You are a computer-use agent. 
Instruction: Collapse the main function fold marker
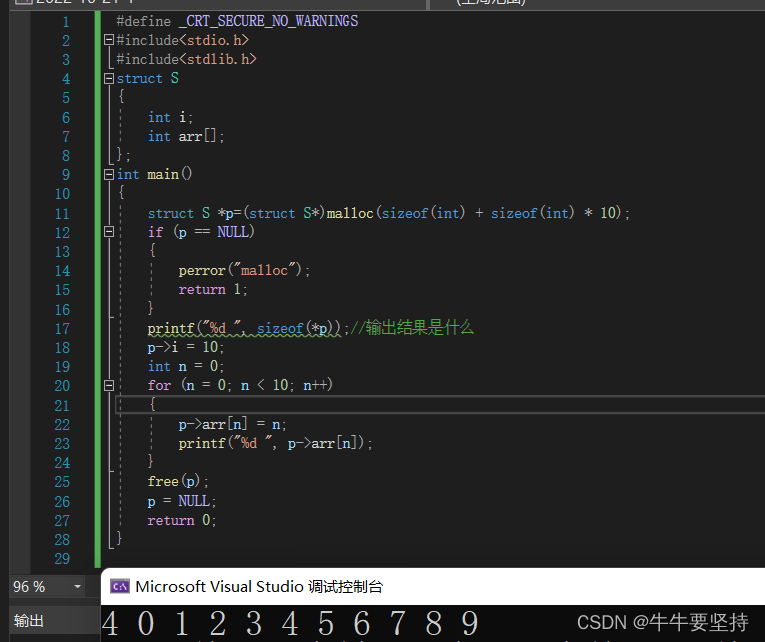[x=109, y=175]
